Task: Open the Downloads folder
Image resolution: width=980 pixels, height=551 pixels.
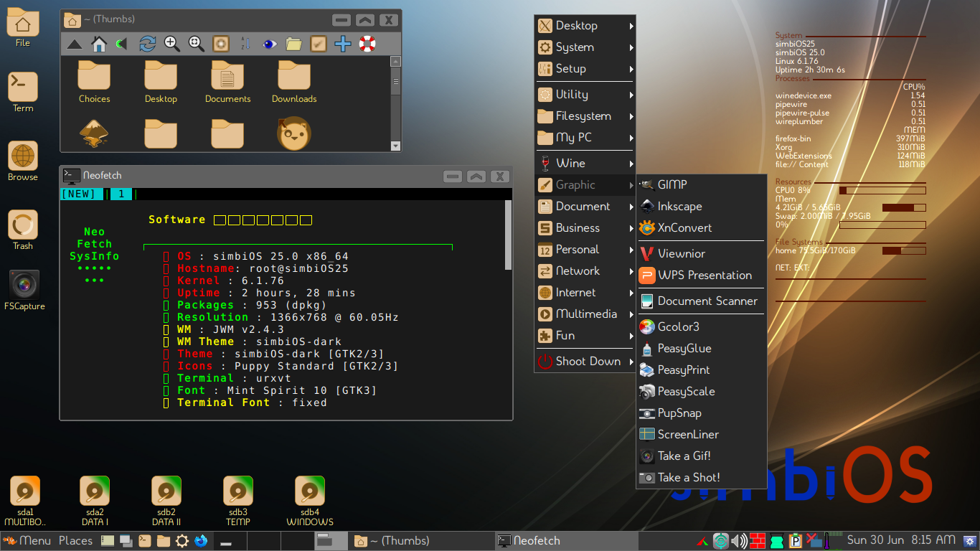Action: (x=294, y=82)
